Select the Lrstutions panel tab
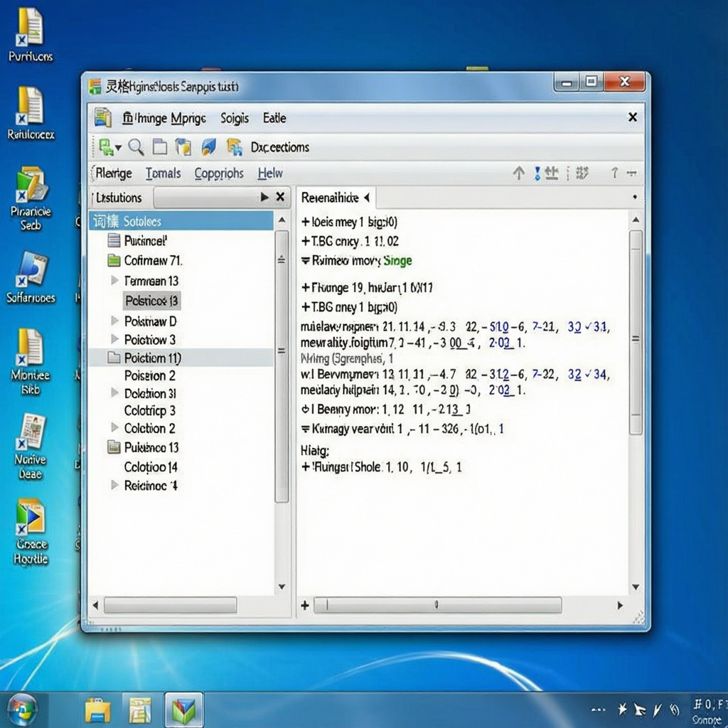The width and height of the screenshot is (728, 728). (x=119, y=198)
